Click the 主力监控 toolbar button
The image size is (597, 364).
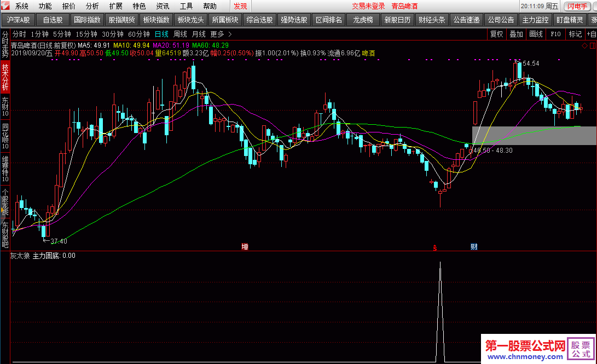click(535, 20)
